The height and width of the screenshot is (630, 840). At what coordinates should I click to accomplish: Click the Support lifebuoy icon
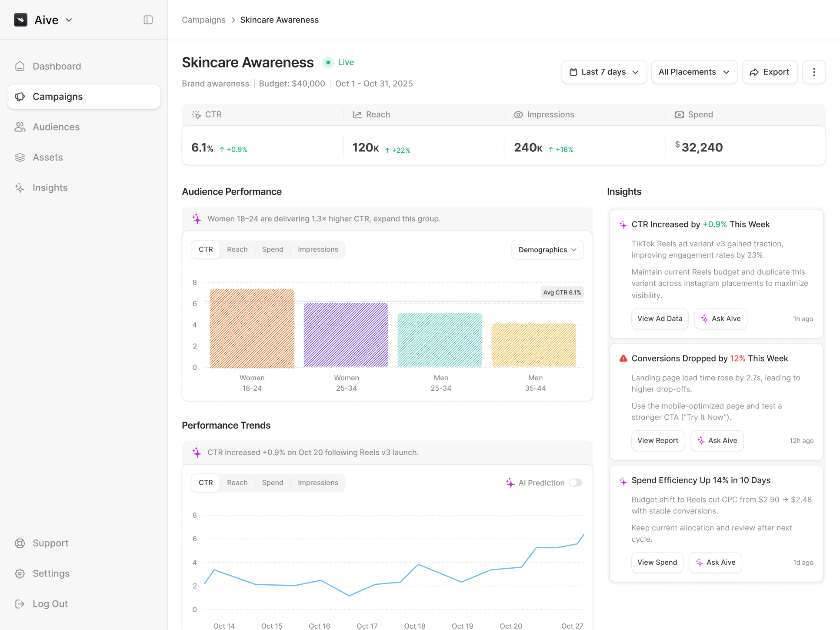[x=20, y=543]
